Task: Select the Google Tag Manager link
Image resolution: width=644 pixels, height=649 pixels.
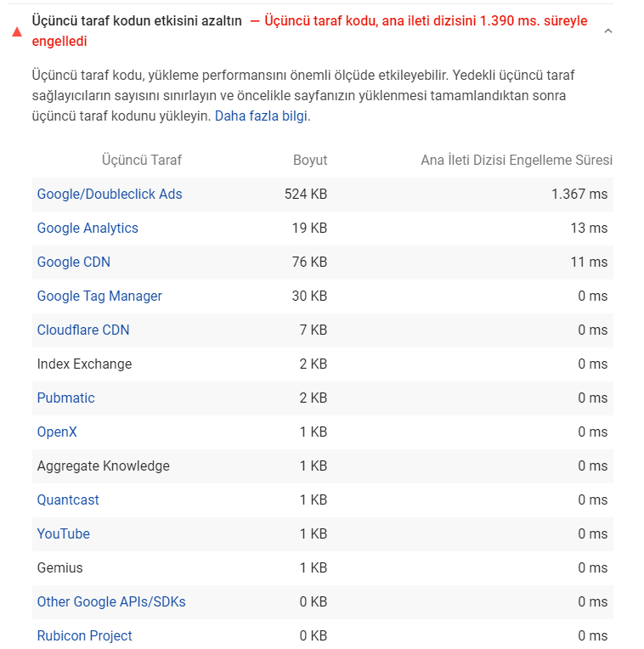Action: coord(99,296)
